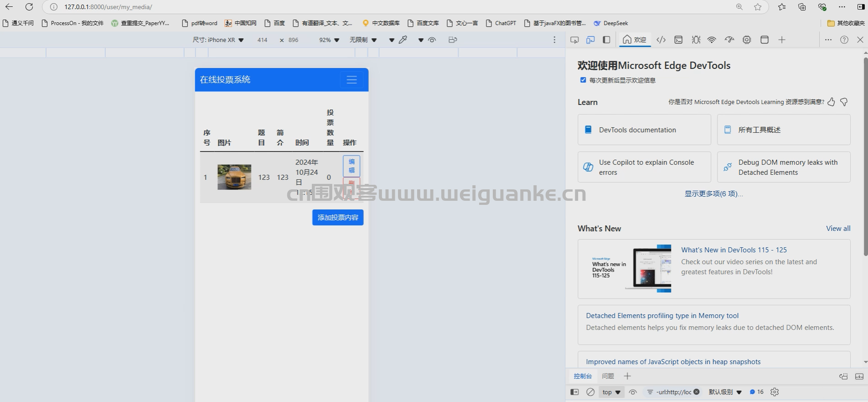Screen dimensions: 868x402
Task: Open the Welcome (欢迎) DevTools tab
Action: click(x=635, y=40)
